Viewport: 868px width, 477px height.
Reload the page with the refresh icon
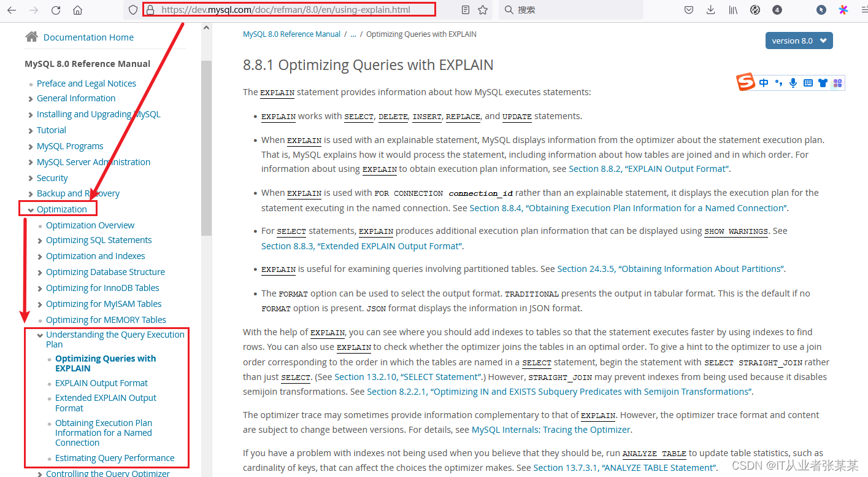click(56, 10)
